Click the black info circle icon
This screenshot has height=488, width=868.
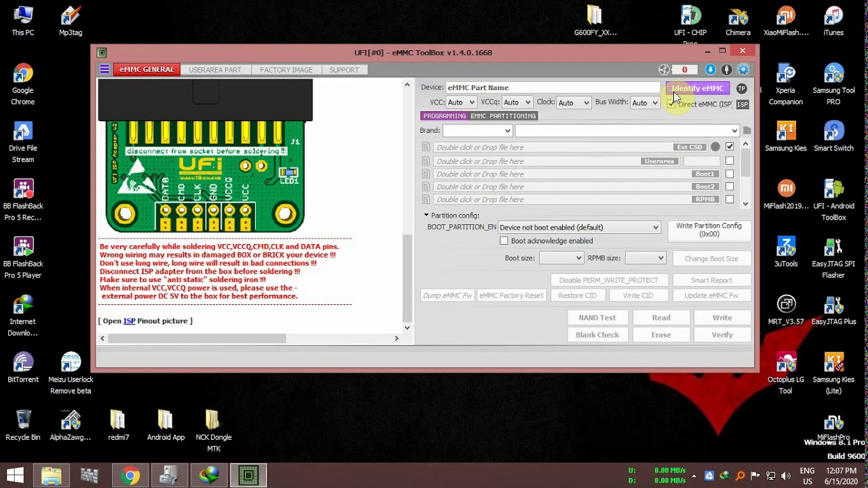(x=726, y=69)
